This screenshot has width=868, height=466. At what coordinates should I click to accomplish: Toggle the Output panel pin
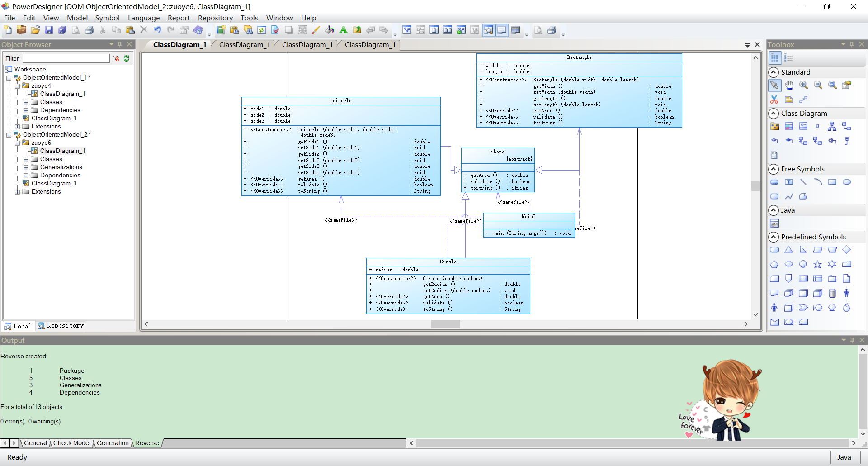[852, 340]
